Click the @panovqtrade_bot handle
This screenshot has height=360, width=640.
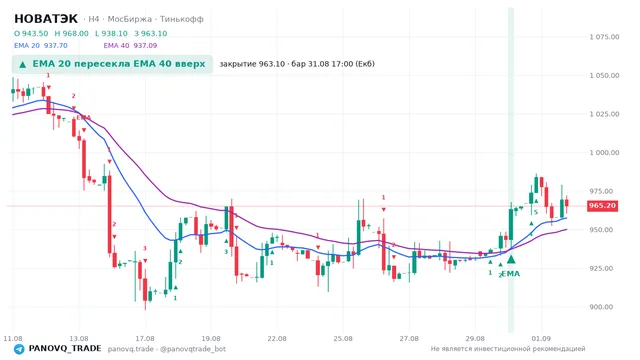(193, 349)
